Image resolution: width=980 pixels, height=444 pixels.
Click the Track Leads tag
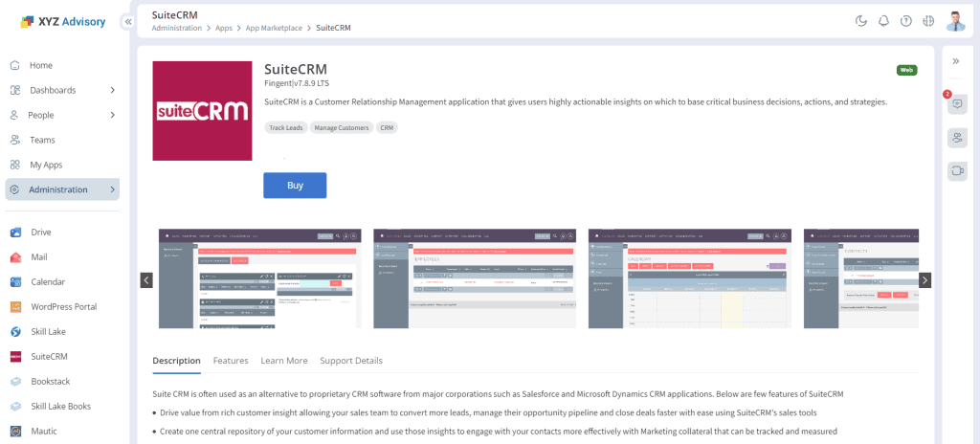tap(285, 127)
